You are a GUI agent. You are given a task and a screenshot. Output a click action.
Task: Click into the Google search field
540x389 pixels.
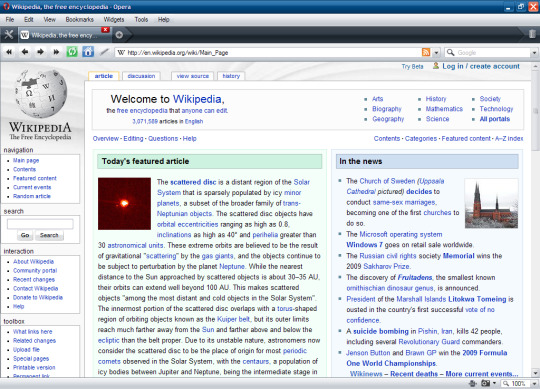[x=494, y=53]
